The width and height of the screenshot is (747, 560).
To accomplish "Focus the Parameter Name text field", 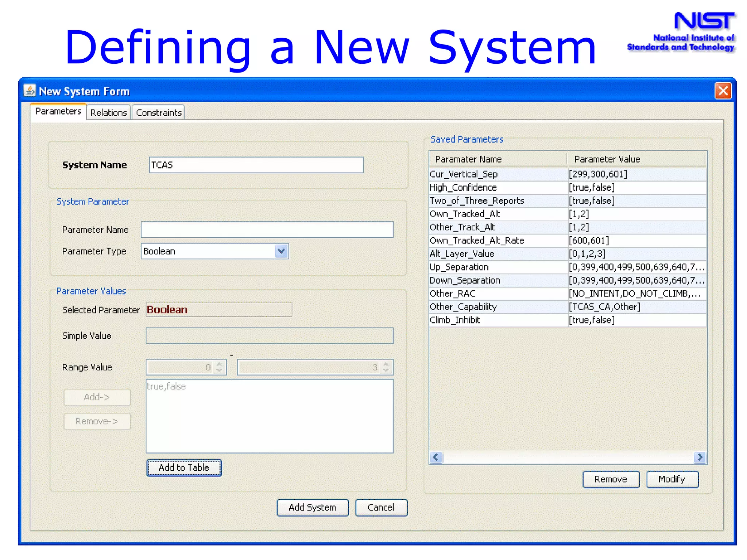I will click(x=267, y=230).
